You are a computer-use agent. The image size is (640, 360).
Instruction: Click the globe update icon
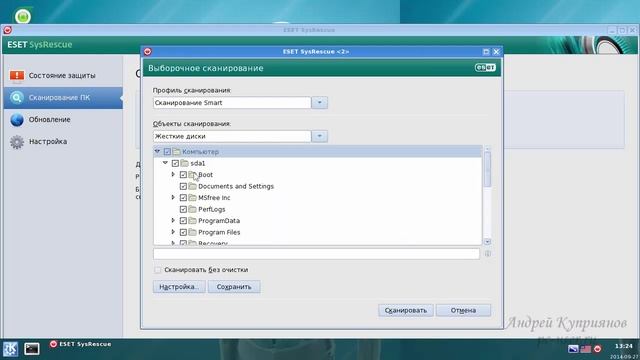click(x=17, y=120)
